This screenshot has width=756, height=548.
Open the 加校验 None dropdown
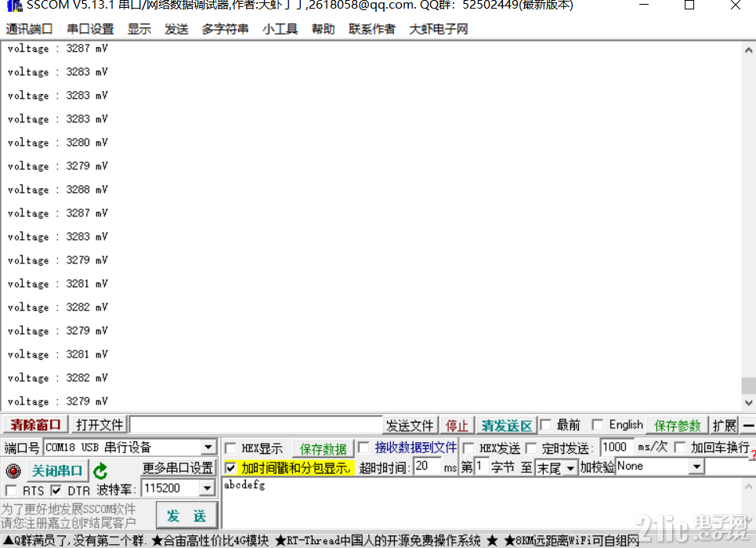tap(696, 466)
